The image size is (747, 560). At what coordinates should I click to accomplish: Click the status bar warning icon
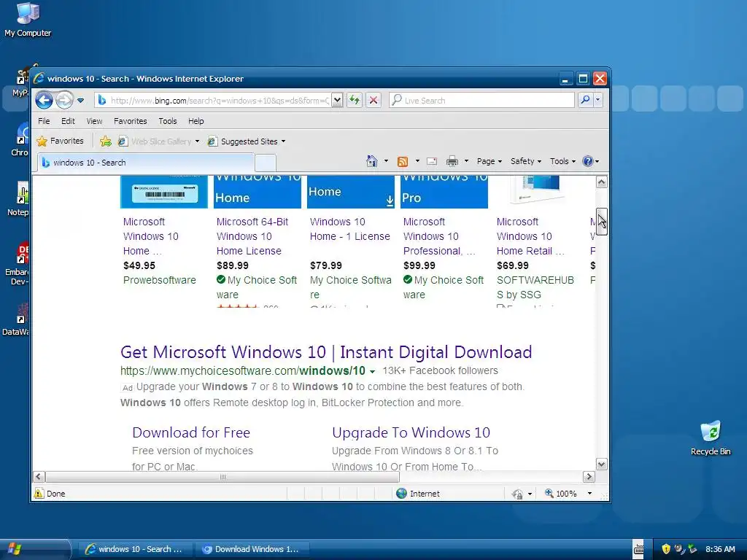tap(39, 494)
